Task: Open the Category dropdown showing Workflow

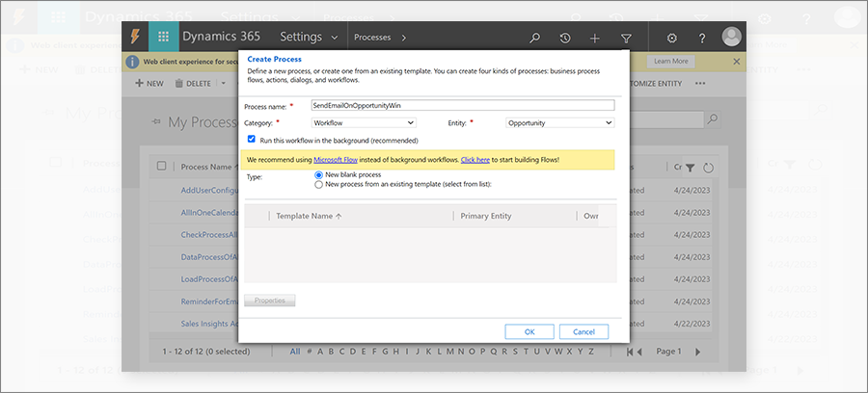Action: [364, 122]
